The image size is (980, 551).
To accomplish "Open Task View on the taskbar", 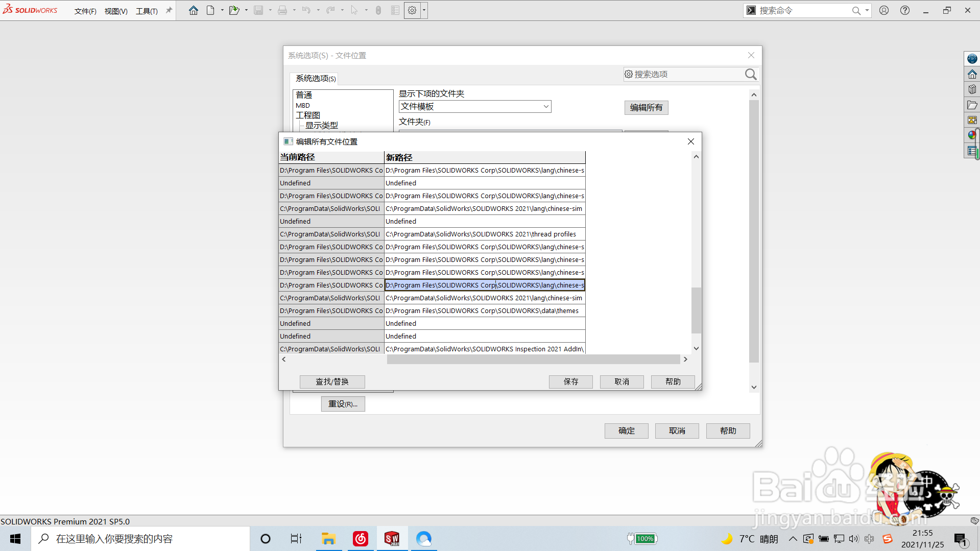I will 296,539.
